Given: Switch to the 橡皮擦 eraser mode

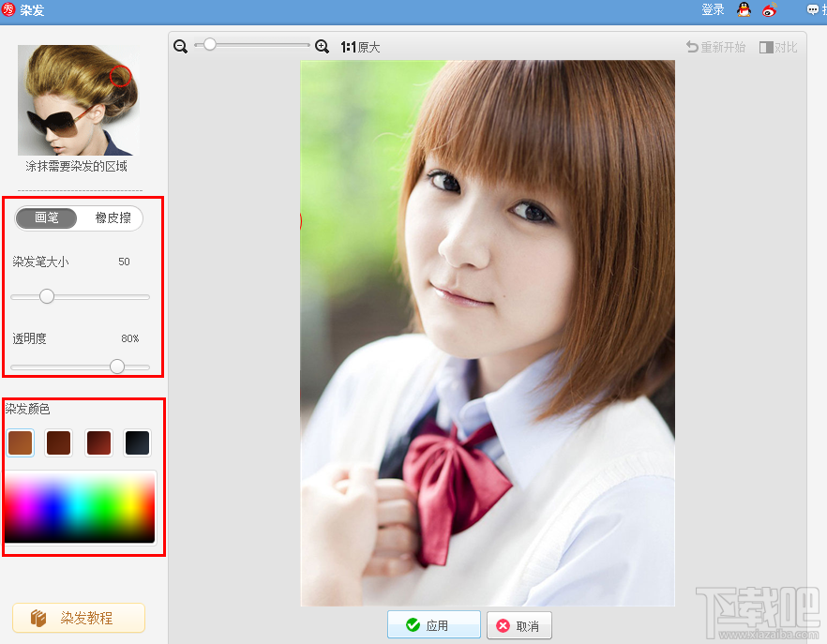Looking at the screenshot, I should pyautogui.click(x=113, y=217).
